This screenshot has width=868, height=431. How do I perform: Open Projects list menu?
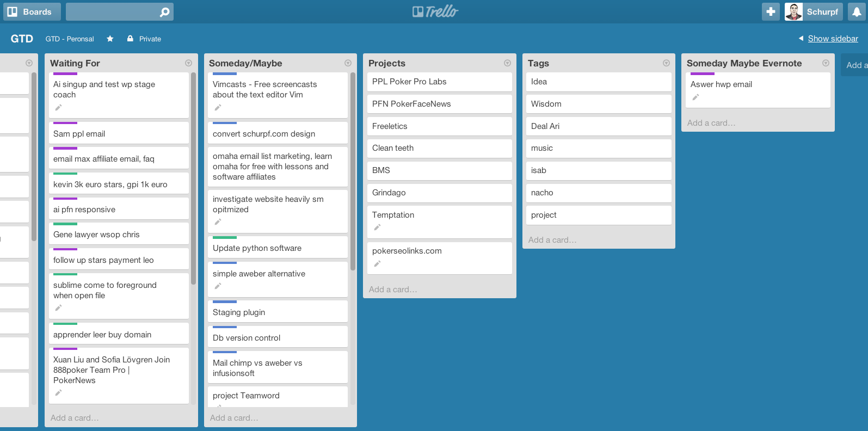click(x=507, y=63)
